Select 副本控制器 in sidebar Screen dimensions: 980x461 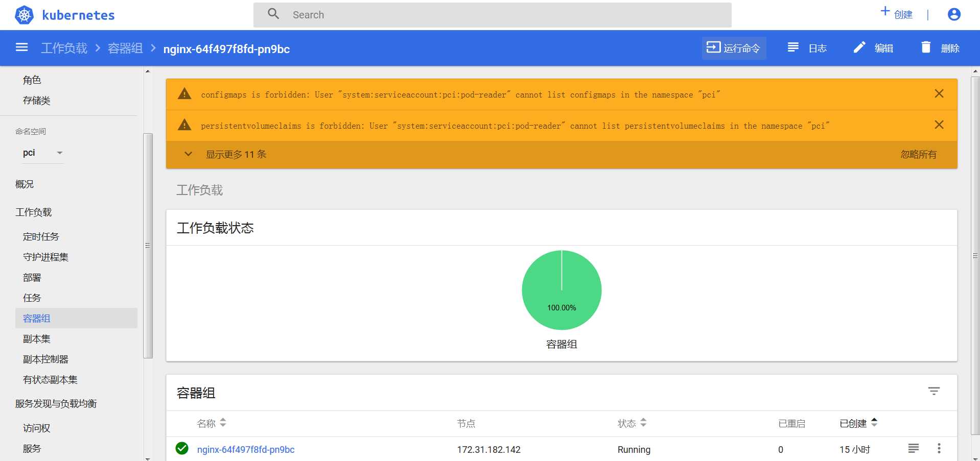point(45,359)
